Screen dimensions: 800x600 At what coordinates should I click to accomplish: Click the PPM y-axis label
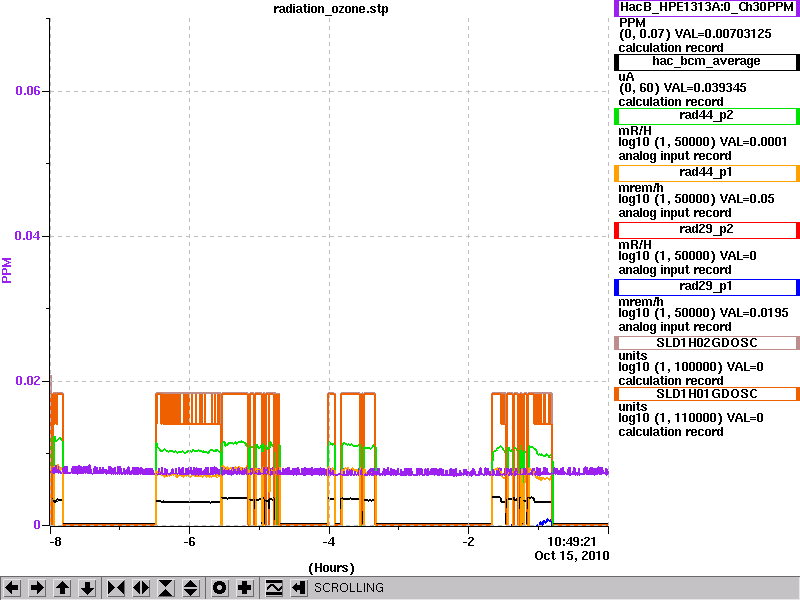[7, 270]
